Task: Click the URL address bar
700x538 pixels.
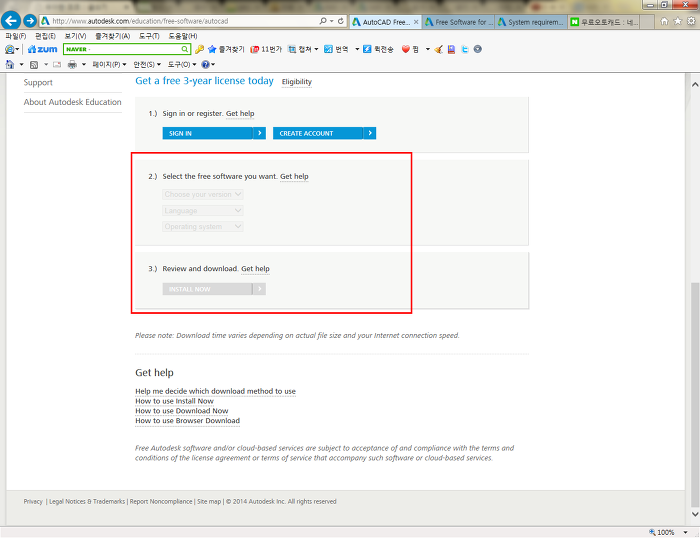Action: [x=179, y=21]
